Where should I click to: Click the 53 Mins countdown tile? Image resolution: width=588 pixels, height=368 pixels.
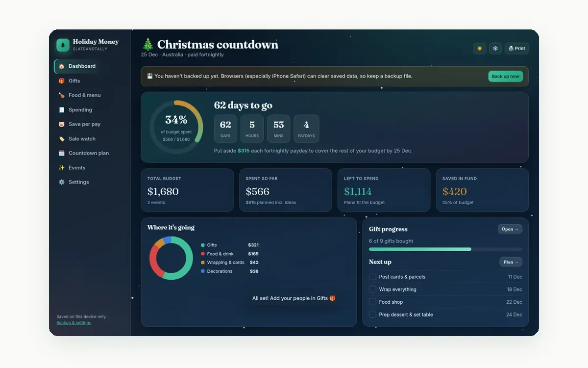click(x=278, y=129)
